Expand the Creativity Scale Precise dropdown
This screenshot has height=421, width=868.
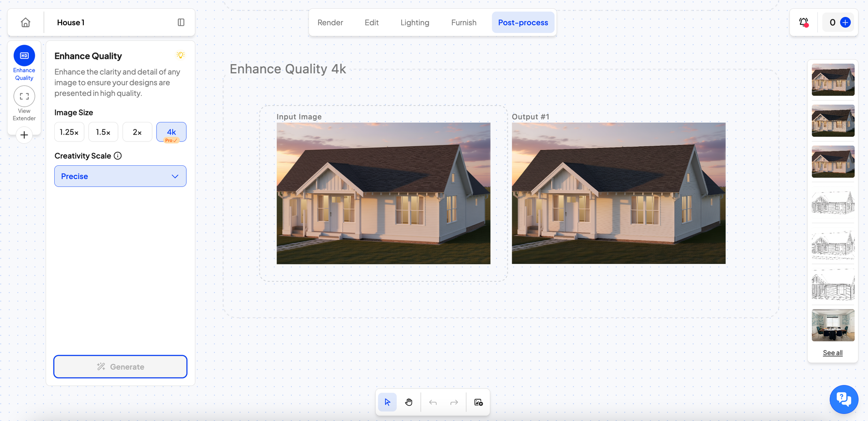(x=120, y=176)
